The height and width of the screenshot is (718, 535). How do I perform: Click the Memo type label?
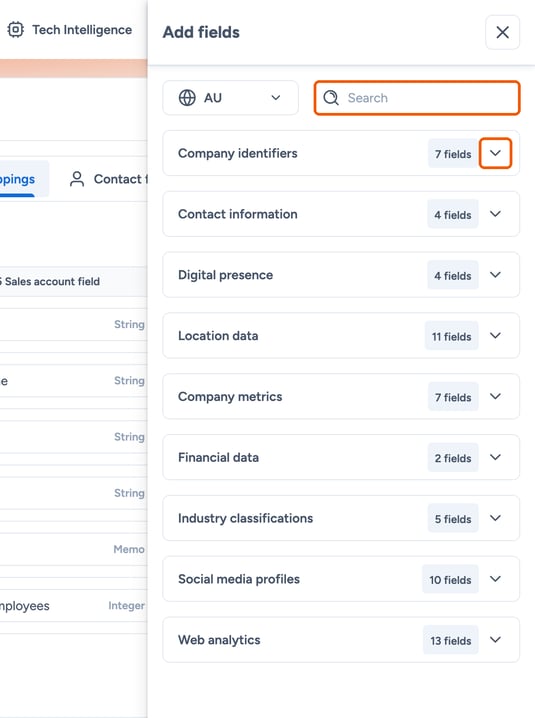129,549
